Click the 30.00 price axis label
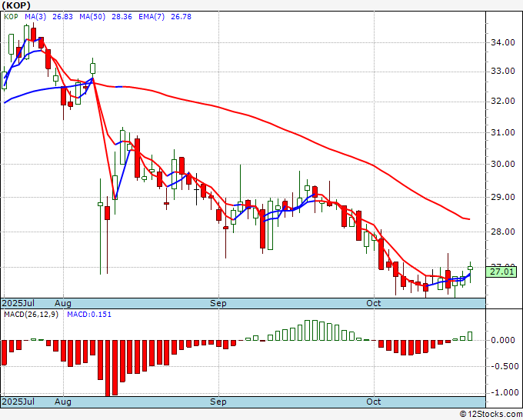This screenshot has height=420, width=523. tap(503, 164)
